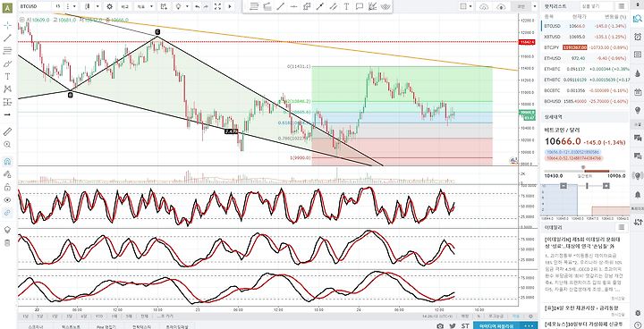Click the Compare button in top toolbar
The width and height of the screenshot is (644, 329).
click(x=124, y=6)
